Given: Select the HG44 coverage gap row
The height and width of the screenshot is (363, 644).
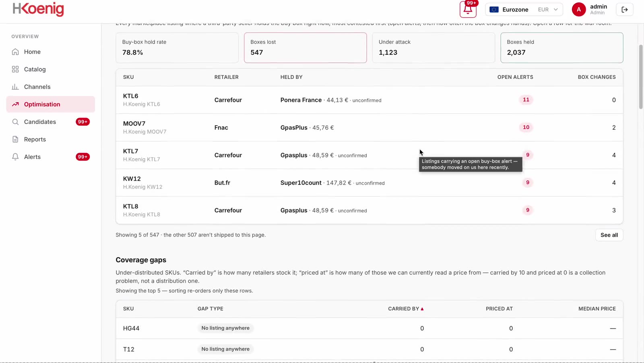Looking at the screenshot, I should (x=369, y=328).
